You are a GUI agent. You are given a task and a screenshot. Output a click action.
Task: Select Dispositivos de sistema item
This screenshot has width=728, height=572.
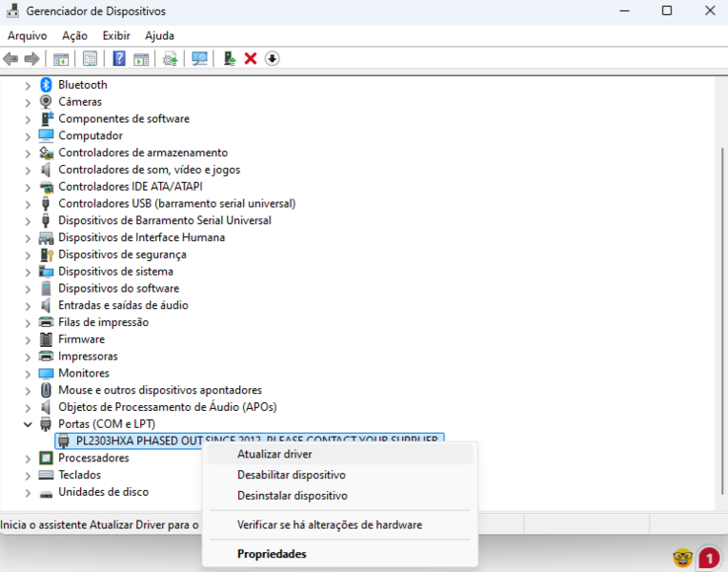[115, 272]
